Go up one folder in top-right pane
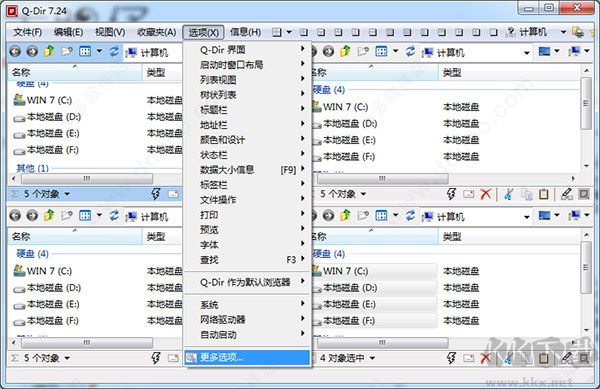The image size is (600, 389). [x=345, y=51]
